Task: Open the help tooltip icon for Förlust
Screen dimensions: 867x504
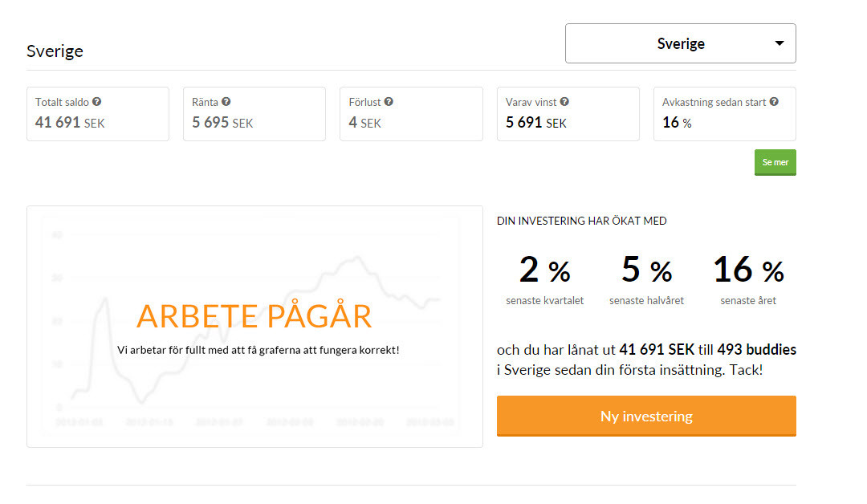Action: [389, 103]
